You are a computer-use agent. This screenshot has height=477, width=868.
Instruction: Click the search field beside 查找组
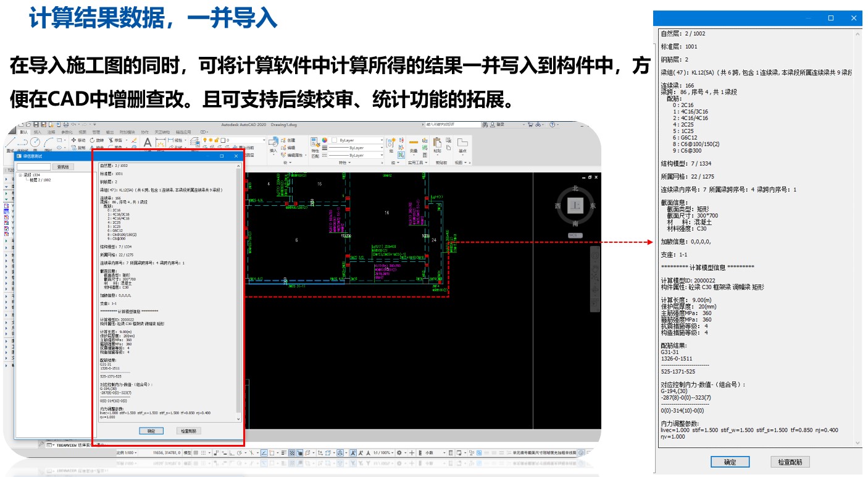coord(34,167)
